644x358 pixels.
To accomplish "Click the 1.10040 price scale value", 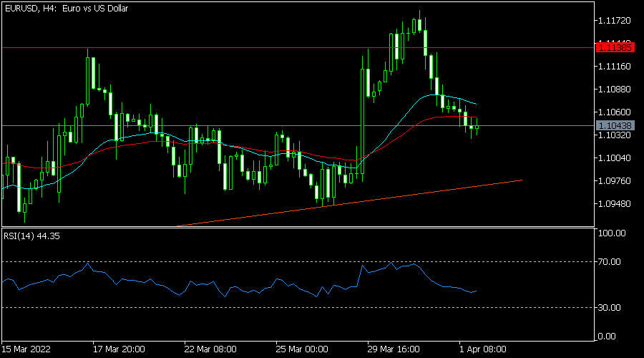I will pyautogui.click(x=615, y=158).
